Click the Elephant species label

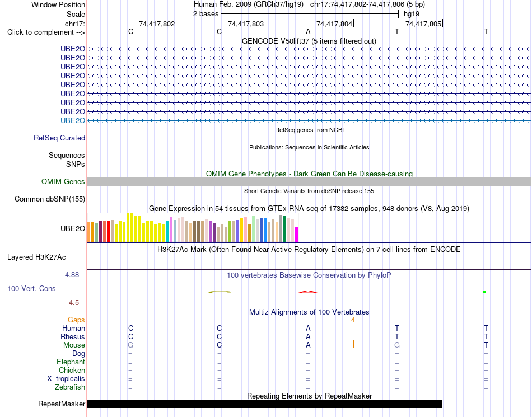pyautogui.click(x=71, y=362)
